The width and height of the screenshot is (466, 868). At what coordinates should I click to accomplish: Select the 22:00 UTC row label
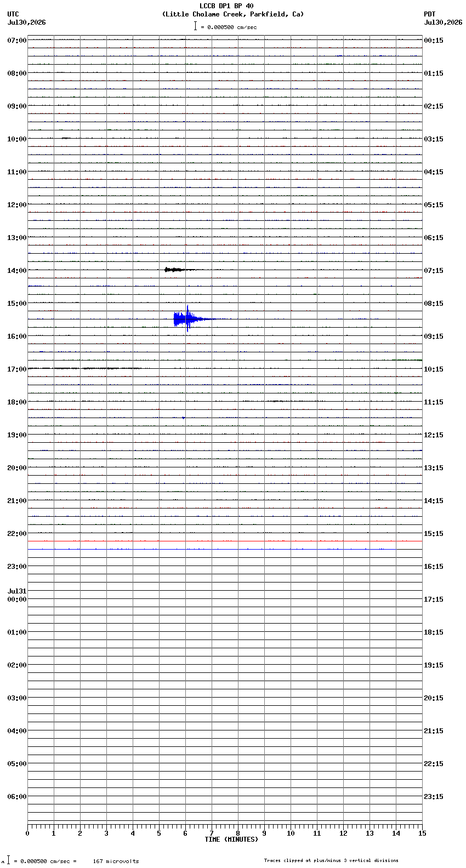click(x=17, y=534)
